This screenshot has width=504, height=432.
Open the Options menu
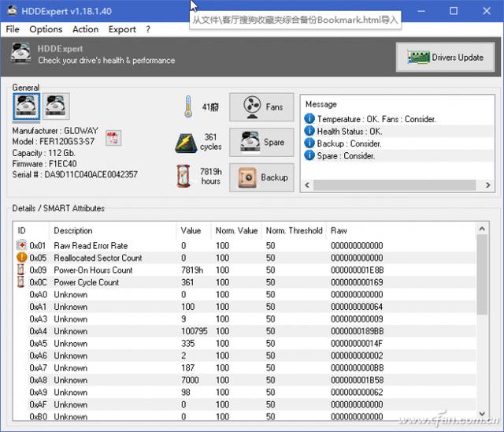coord(46,29)
